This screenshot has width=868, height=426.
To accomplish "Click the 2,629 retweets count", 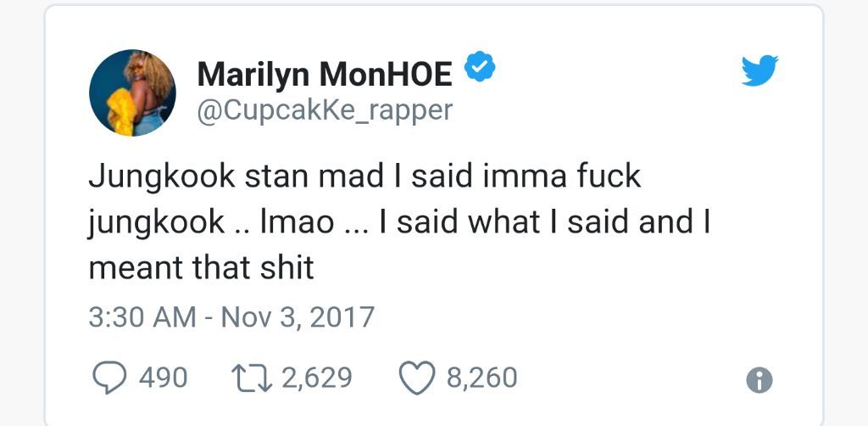I will coord(317,378).
